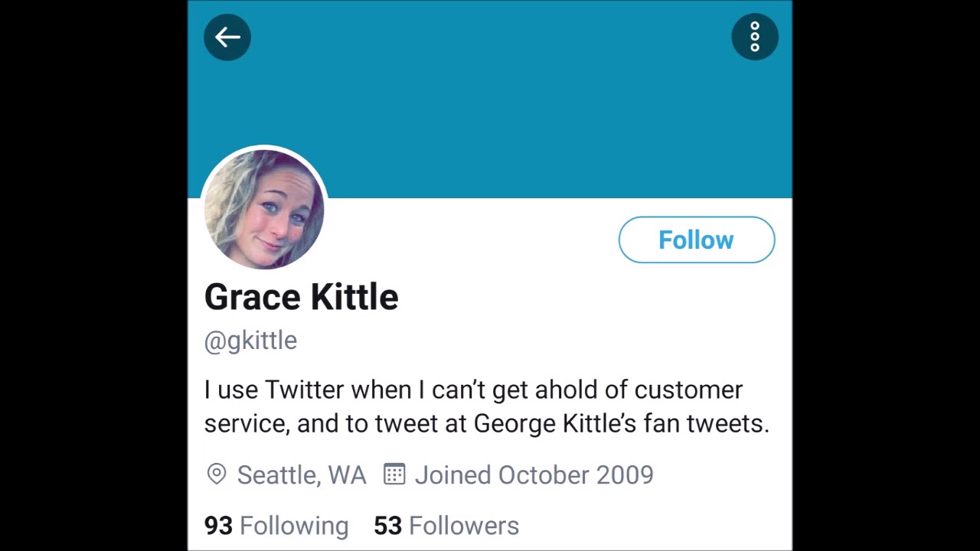
Task: Tap the calendar icon beside Joined date
Action: point(394,474)
